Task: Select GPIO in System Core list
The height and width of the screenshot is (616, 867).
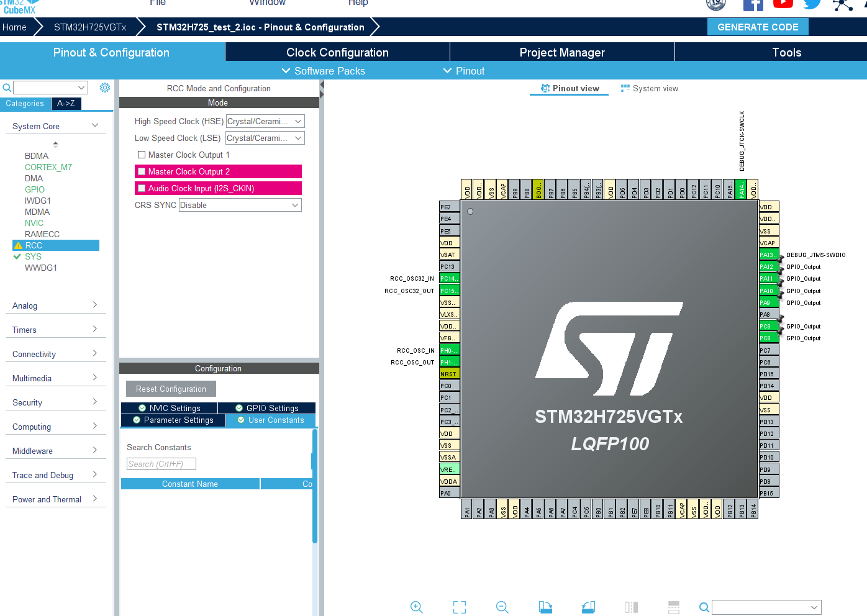Action: 35,189
